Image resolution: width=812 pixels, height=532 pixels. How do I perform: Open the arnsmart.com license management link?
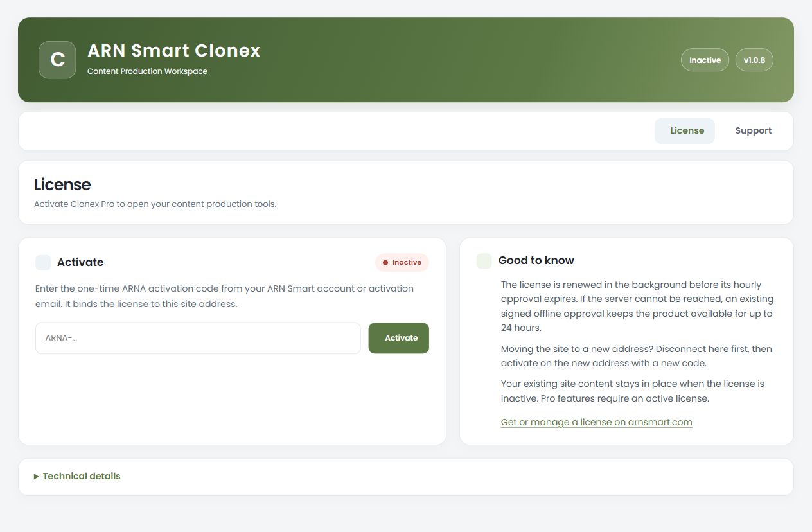click(x=597, y=422)
